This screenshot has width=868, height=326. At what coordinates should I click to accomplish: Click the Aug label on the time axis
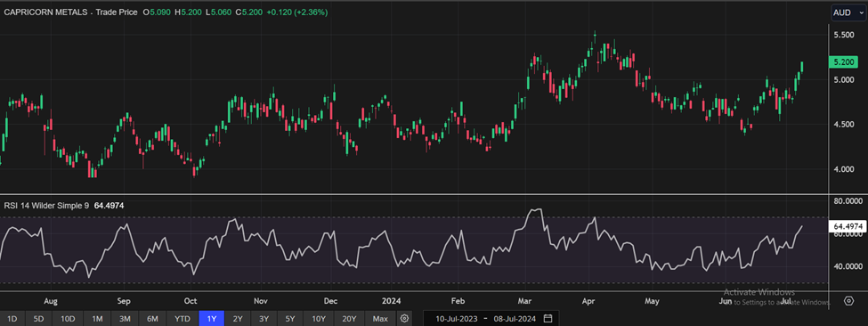51,301
